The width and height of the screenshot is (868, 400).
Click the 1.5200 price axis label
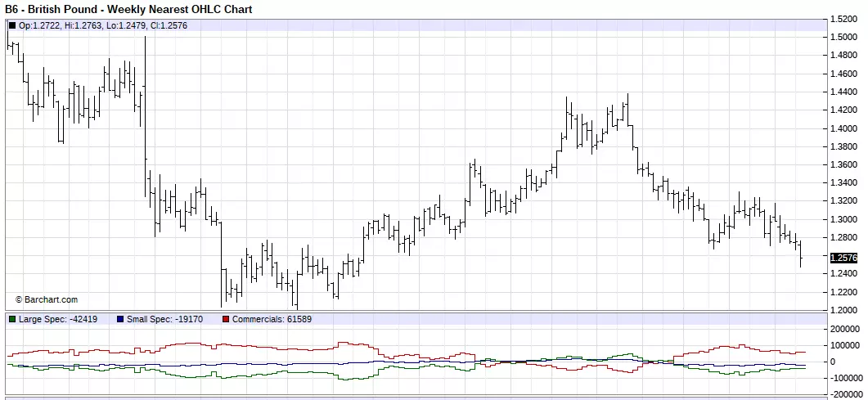click(843, 20)
